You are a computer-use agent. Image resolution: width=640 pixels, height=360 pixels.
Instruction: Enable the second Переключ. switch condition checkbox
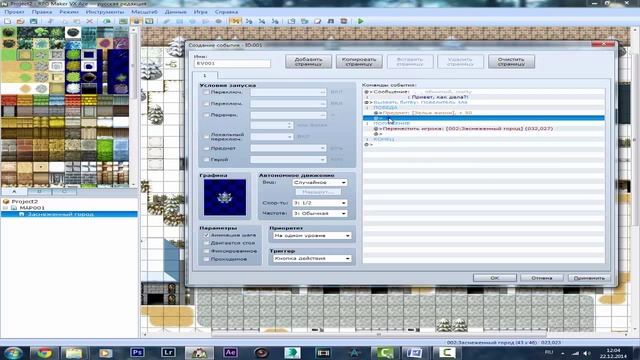(206, 104)
